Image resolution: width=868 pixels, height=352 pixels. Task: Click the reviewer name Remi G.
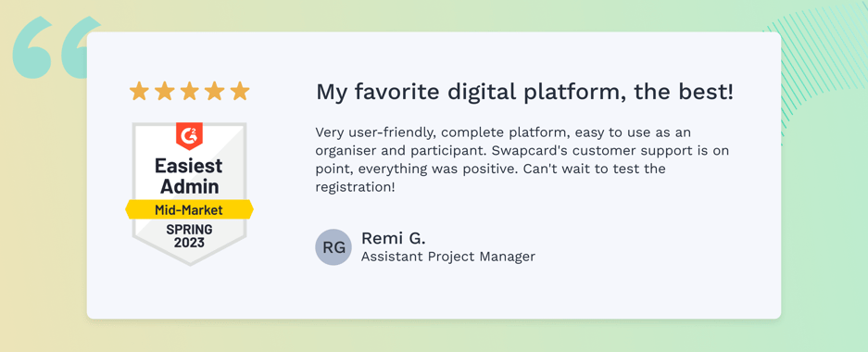pos(394,238)
